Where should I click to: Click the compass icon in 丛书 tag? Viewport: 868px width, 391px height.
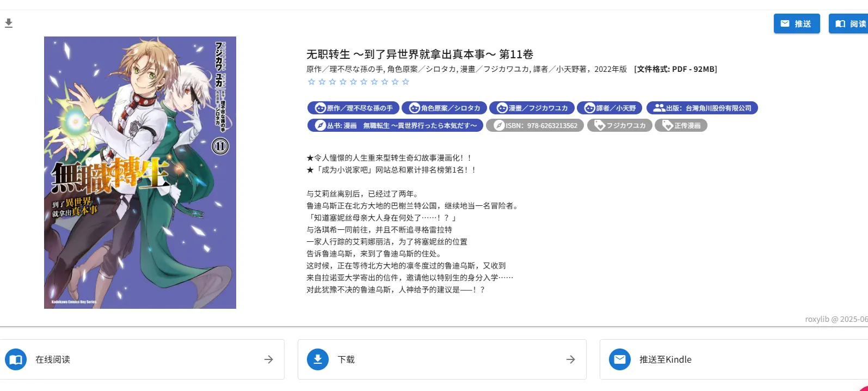(x=321, y=125)
